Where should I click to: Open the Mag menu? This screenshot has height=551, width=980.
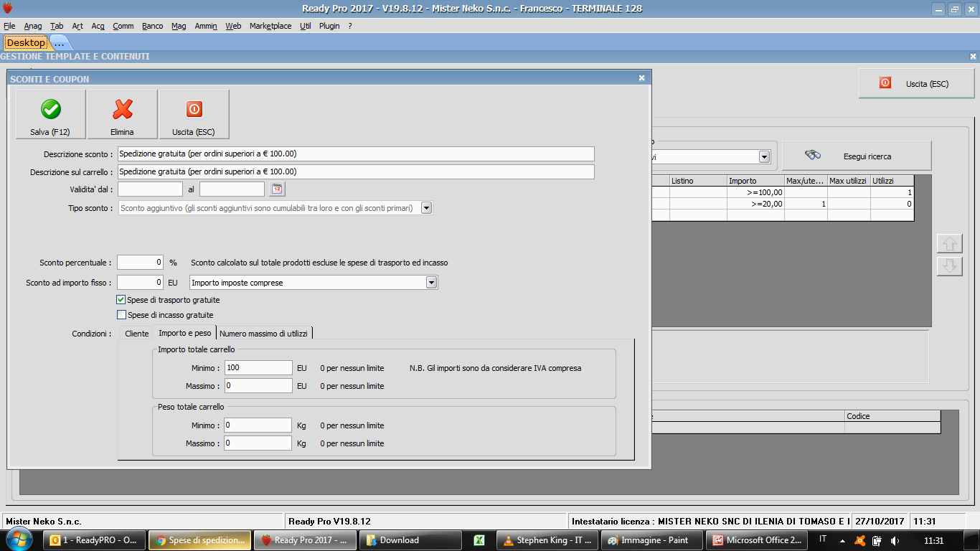point(179,26)
